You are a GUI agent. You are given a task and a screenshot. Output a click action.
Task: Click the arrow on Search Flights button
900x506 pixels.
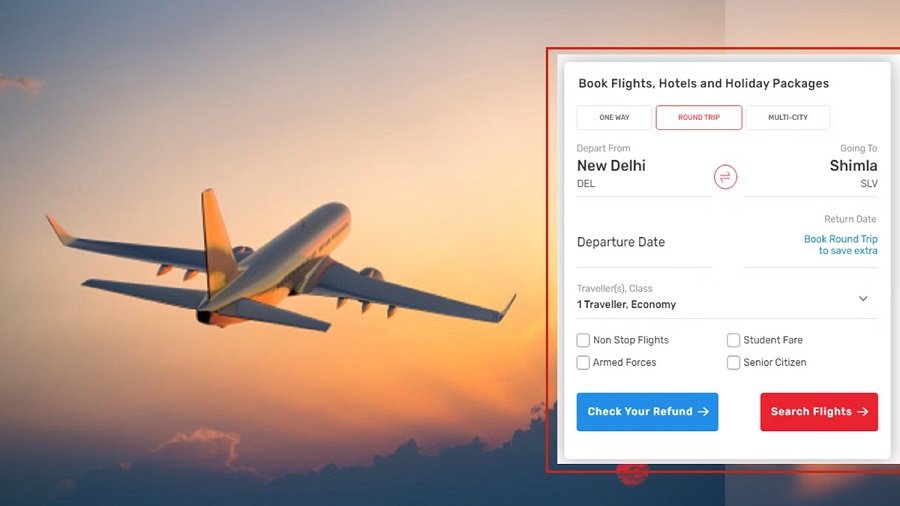(x=863, y=411)
